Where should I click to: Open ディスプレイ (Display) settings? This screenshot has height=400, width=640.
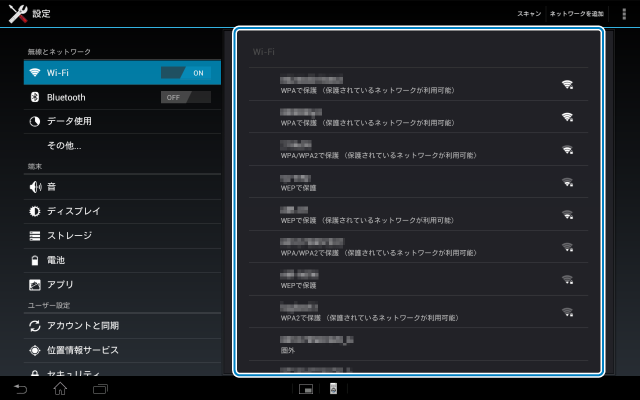[73, 211]
